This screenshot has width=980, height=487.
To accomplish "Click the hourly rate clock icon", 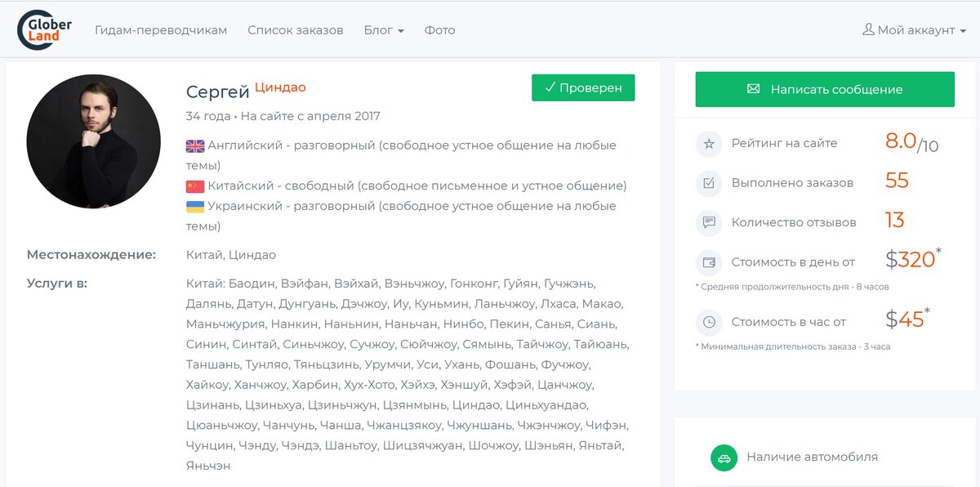I will point(709,322).
